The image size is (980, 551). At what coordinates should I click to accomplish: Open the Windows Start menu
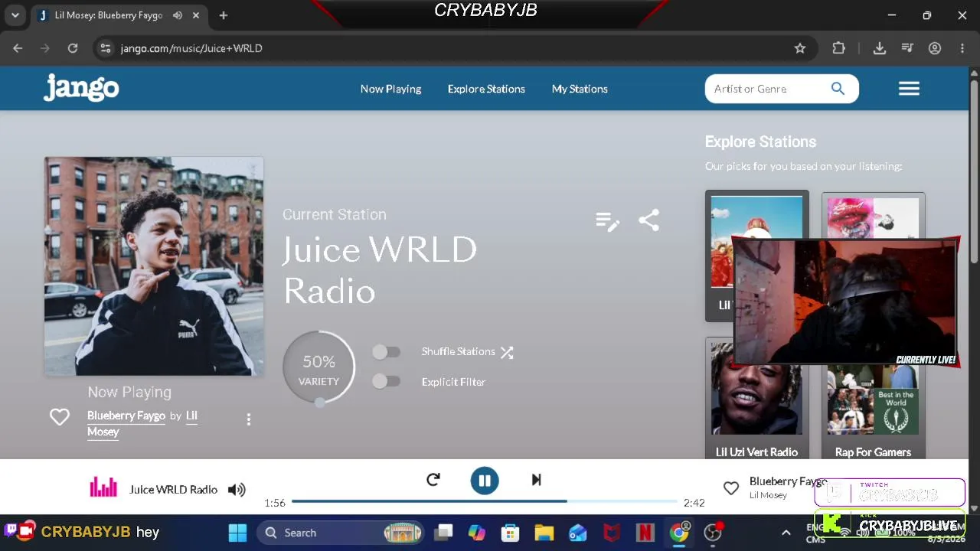(x=237, y=533)
